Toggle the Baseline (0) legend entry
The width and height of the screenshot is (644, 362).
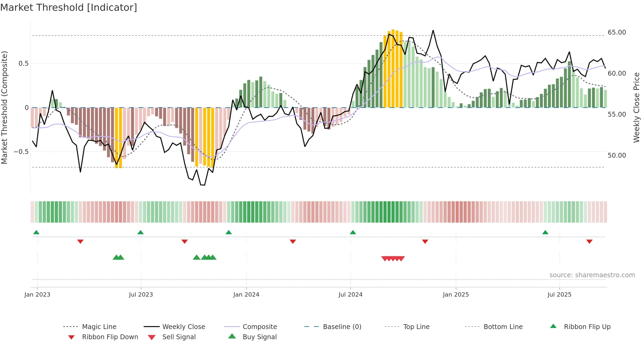click(333, 327)
